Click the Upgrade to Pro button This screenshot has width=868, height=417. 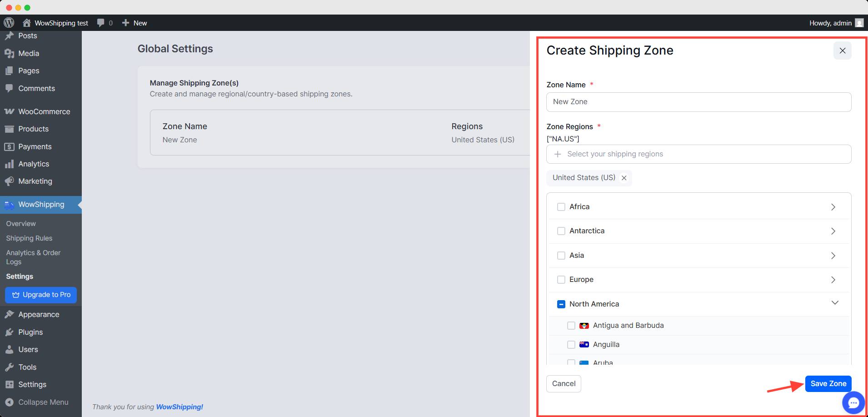coord(41,295)
